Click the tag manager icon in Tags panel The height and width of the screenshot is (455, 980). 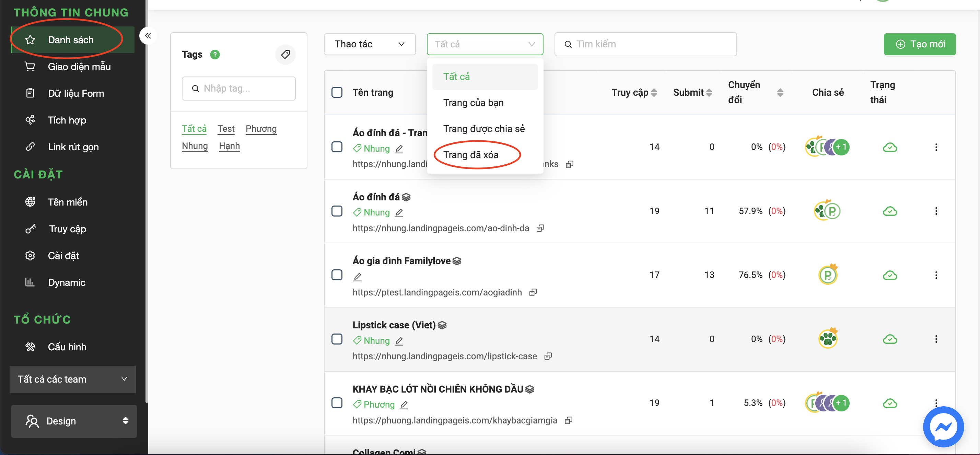(x=285, y=55)
